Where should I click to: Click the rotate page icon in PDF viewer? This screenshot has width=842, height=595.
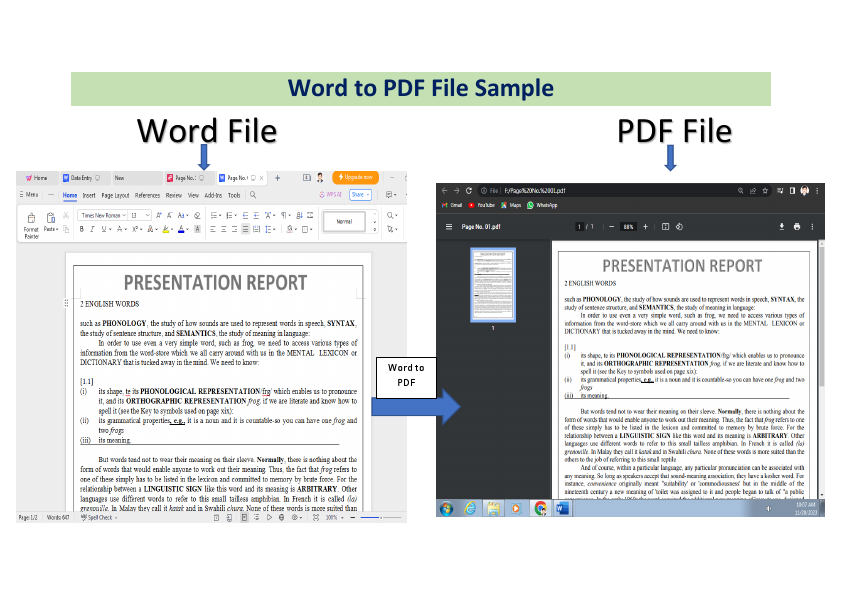coord(680,227)
